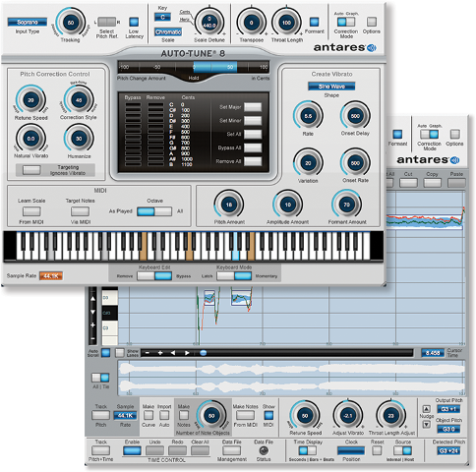Viewport: 476px width, 472px height.
Task: Click the Antares logo in the Graph window
Action: pos(428,160)
